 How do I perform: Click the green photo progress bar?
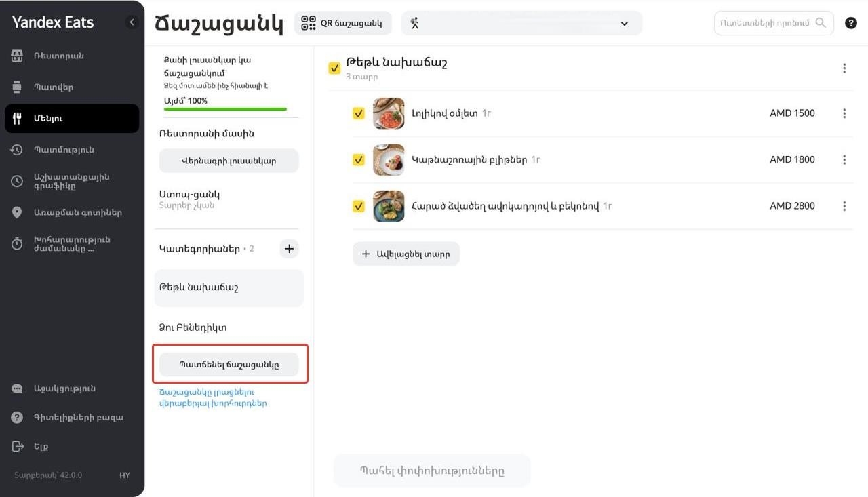[x=225, y=108]
